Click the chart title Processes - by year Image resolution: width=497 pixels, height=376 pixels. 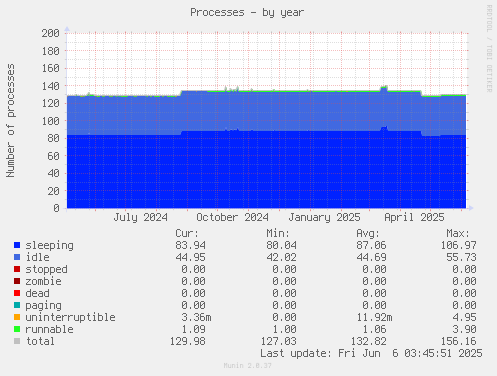click(x=247, y=13)
